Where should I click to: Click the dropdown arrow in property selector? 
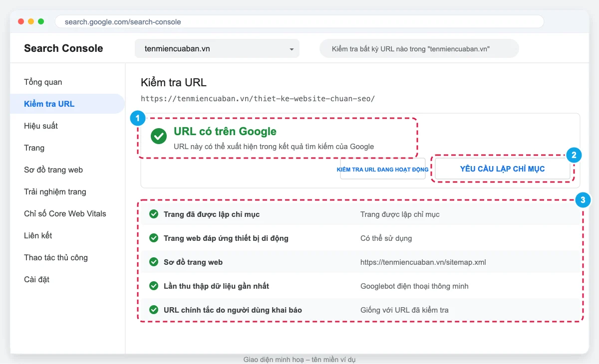click(292, 49)
